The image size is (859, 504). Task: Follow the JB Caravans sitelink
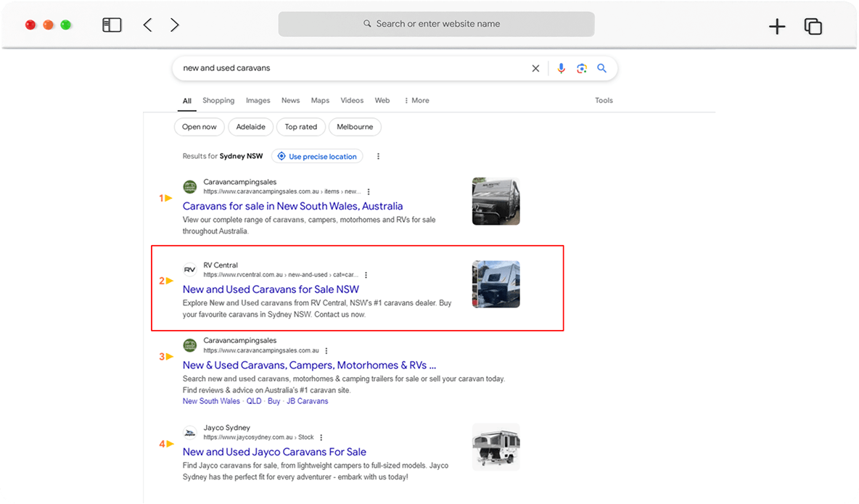tap(308, 401)
